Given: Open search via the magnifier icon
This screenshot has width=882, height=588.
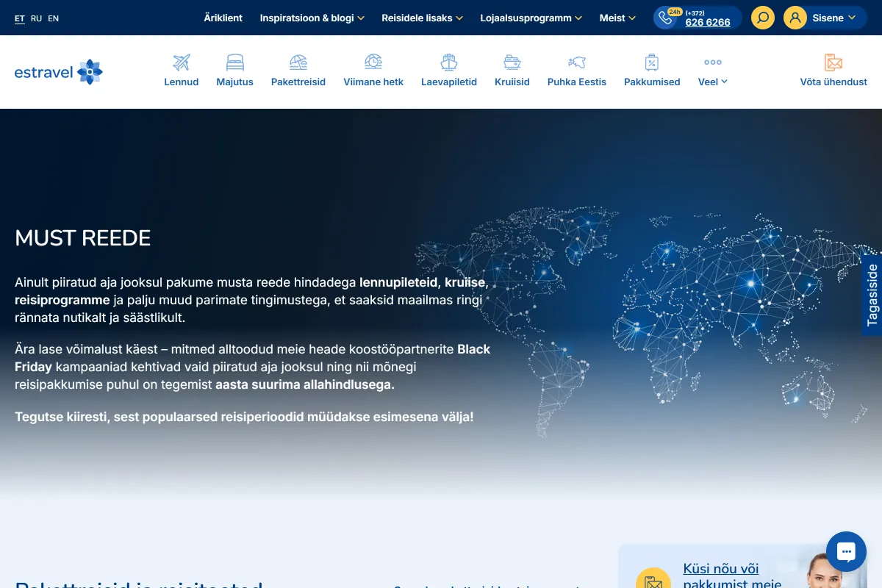Looking at the screenshot, I should (763, 18).
